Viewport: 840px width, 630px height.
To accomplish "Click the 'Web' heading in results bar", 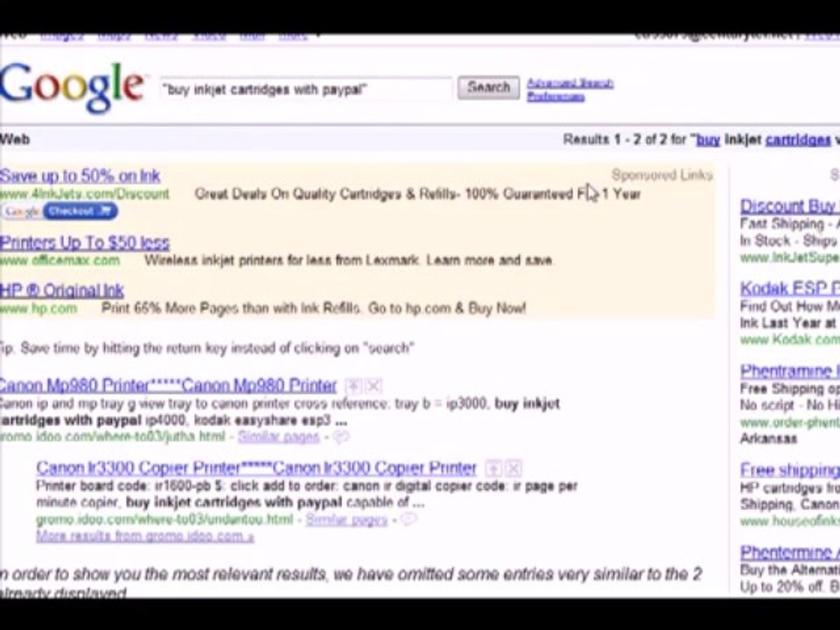I will tap(15, 140).
